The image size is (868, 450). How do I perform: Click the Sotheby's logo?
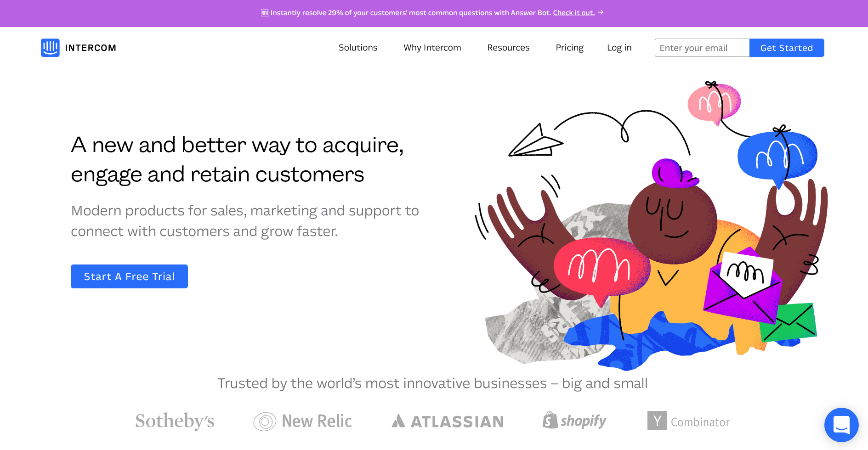[x=175, y=421]
